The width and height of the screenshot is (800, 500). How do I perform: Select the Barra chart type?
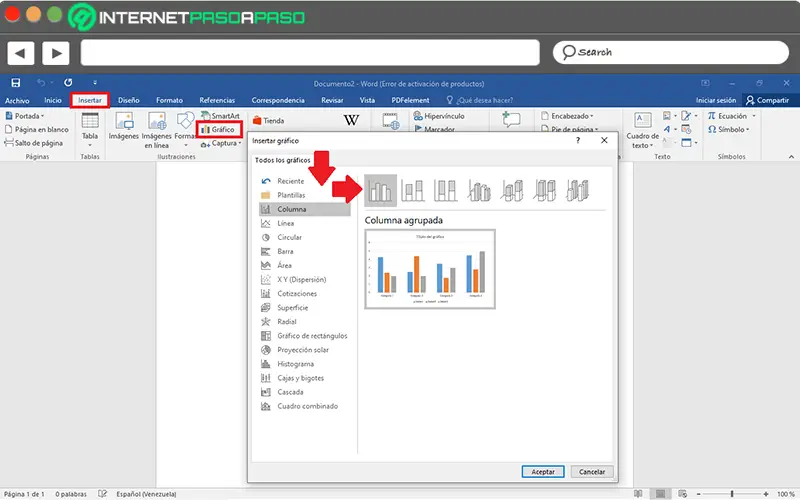tap(304, 252)
